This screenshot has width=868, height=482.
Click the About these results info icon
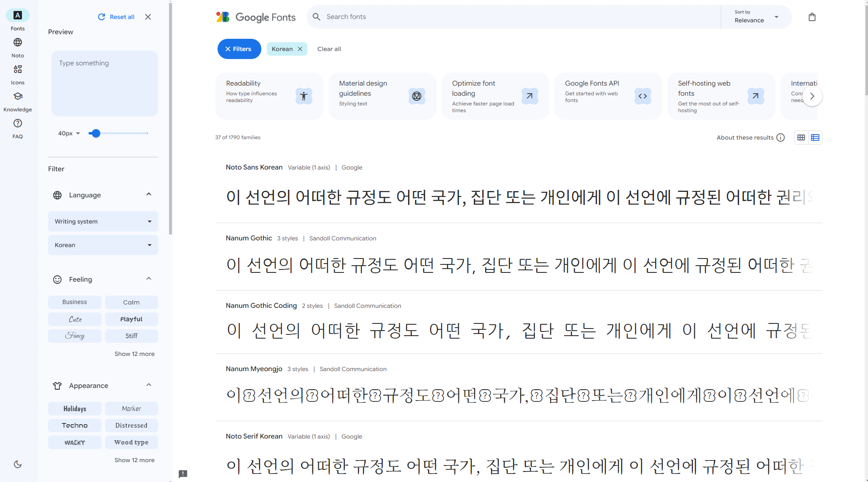click(780, 137)
